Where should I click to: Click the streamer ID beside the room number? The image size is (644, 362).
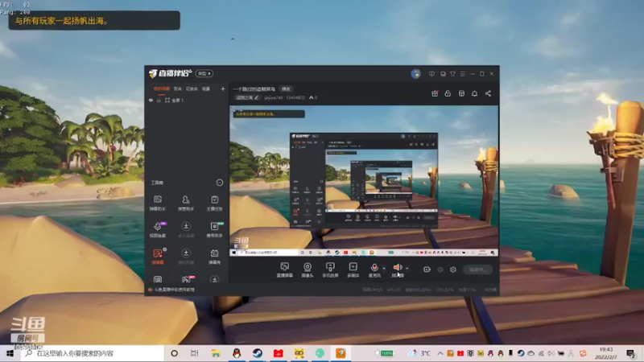273,97
